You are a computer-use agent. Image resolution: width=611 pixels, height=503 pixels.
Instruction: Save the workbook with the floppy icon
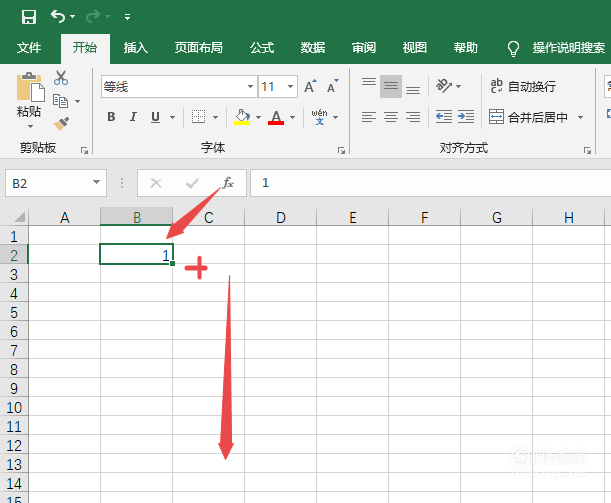29,17
